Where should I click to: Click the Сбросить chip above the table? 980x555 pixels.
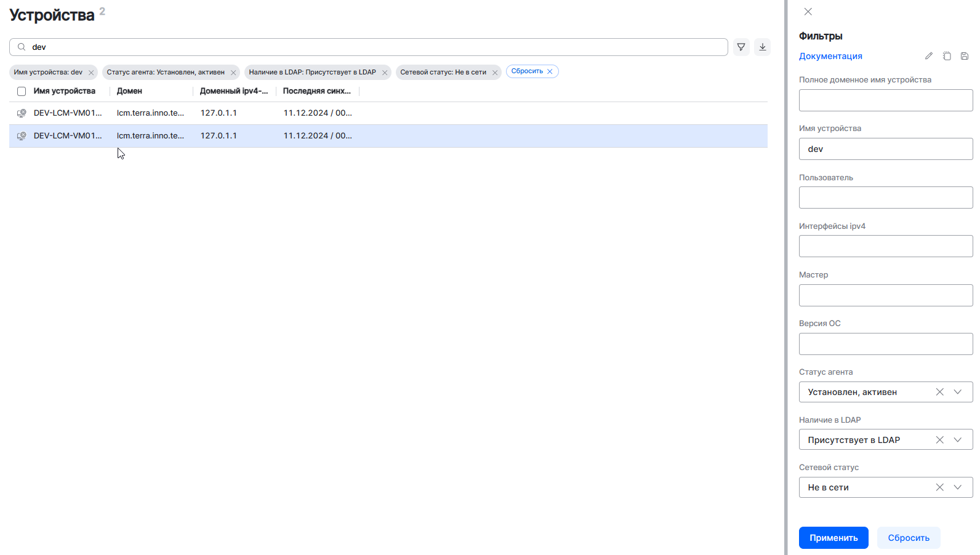[x=531, y=71]
